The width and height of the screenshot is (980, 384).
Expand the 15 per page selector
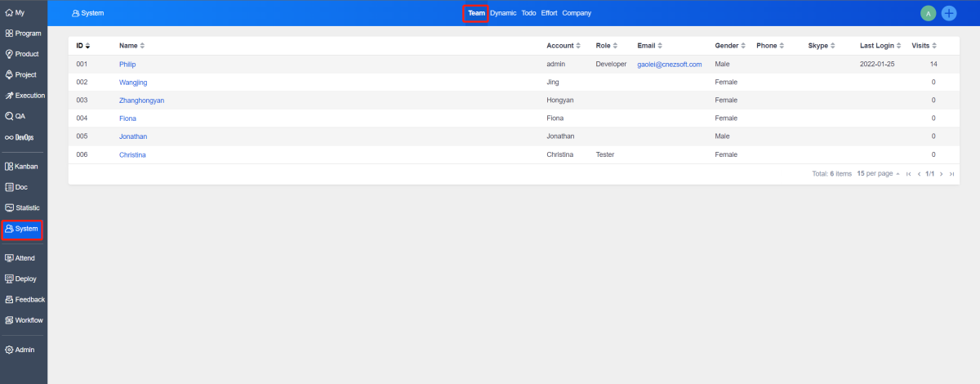879,174
